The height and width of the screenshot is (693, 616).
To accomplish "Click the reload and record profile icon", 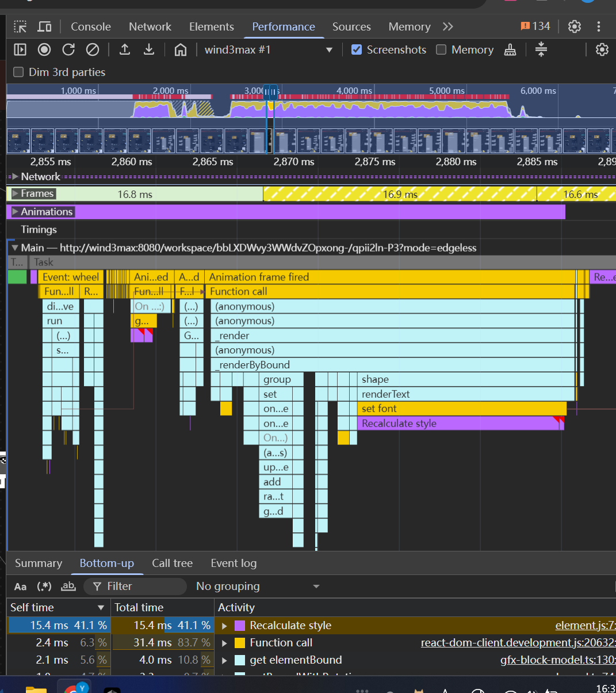I will (68, 49).
